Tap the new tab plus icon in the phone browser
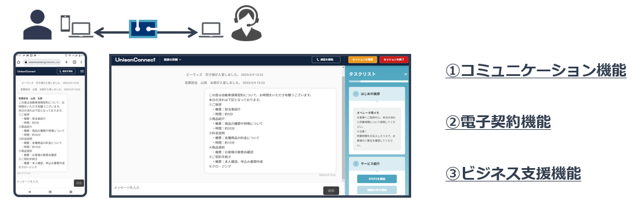The width and height of the screenshot is (644, 211). 67,61
